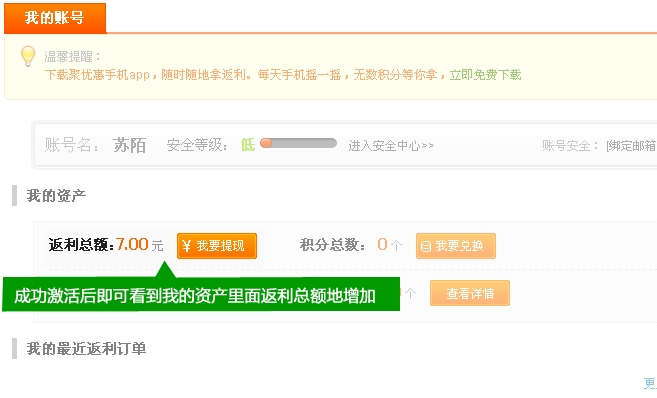Click the 积分总数 points count
Viewport: 657px width, 398px height.
point(382,244)
